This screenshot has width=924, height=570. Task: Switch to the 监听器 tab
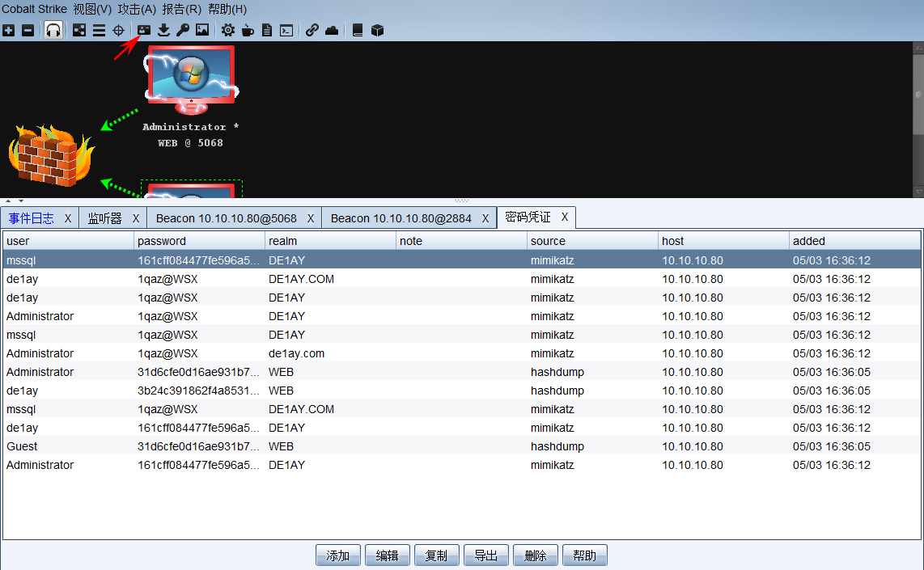[105, 218]
